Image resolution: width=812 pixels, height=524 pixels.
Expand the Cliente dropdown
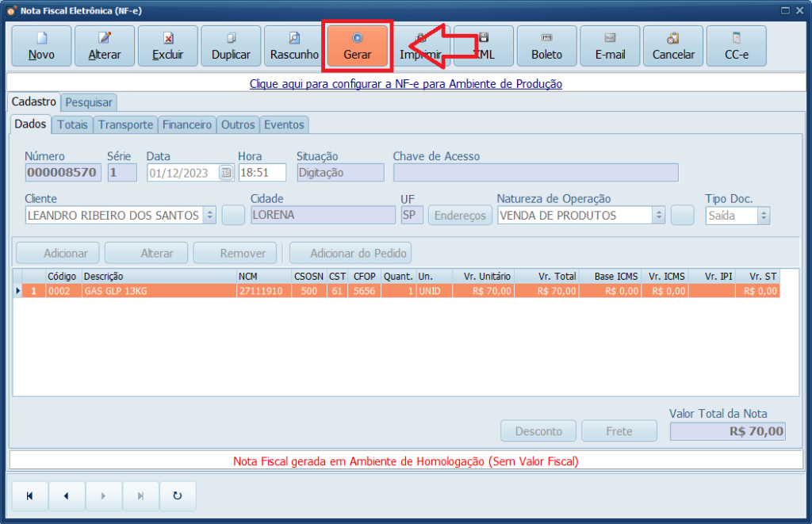209,215
